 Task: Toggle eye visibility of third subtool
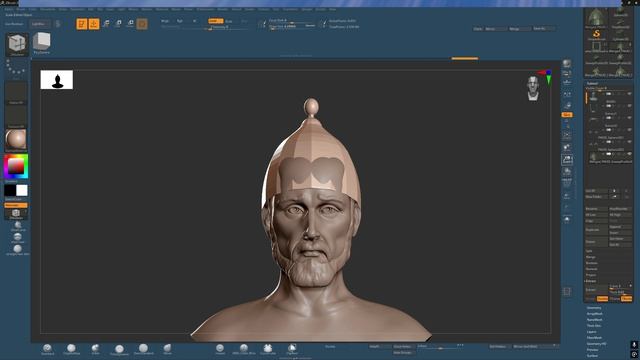click(x=629, y=118)
